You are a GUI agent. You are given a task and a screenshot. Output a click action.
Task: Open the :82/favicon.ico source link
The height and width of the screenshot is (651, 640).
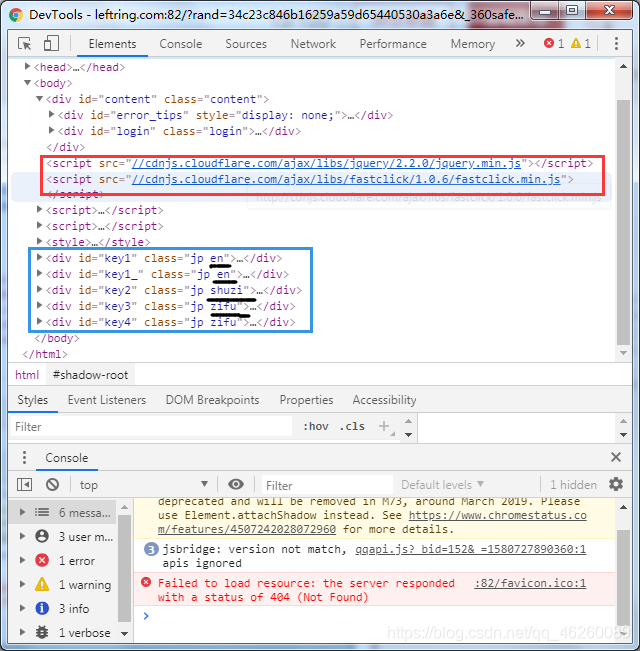pyautogui.click(x=530, y=583)
